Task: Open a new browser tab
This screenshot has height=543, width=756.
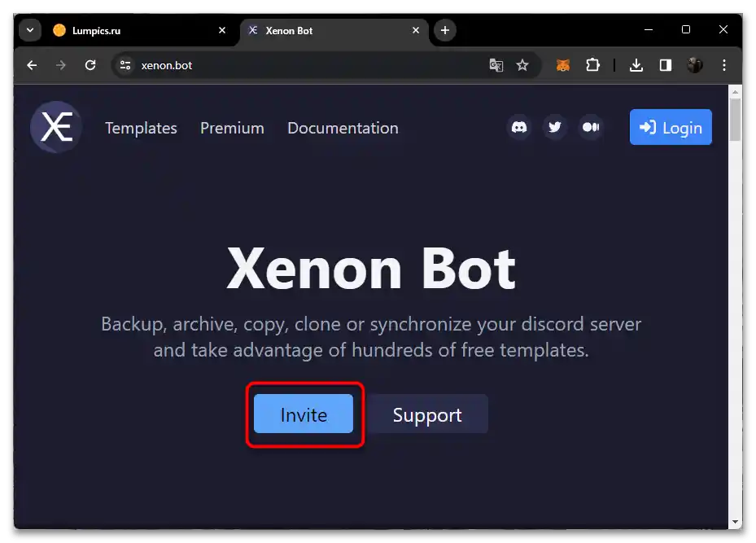Action: pos(444,30)
